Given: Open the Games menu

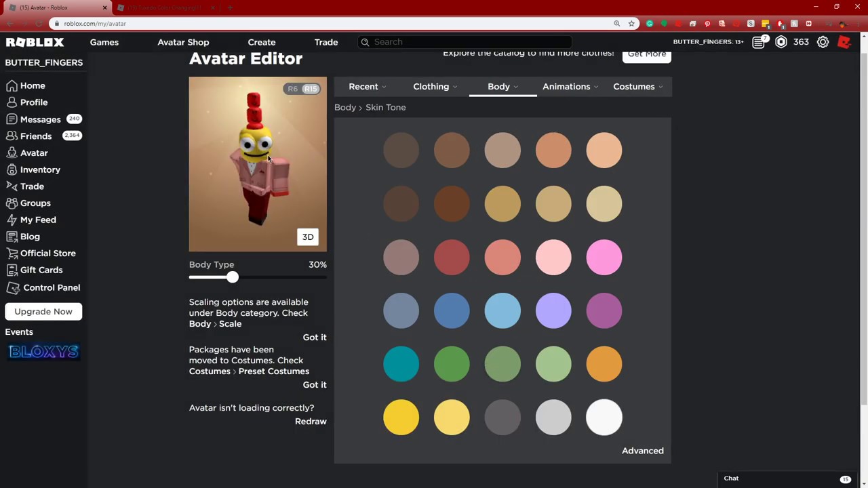Looking at the screenshot, I should (104, 42).
